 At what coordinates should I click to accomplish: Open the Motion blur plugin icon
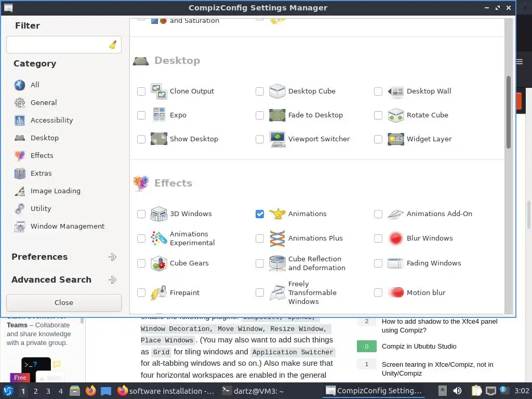click(x=395, y=292)
